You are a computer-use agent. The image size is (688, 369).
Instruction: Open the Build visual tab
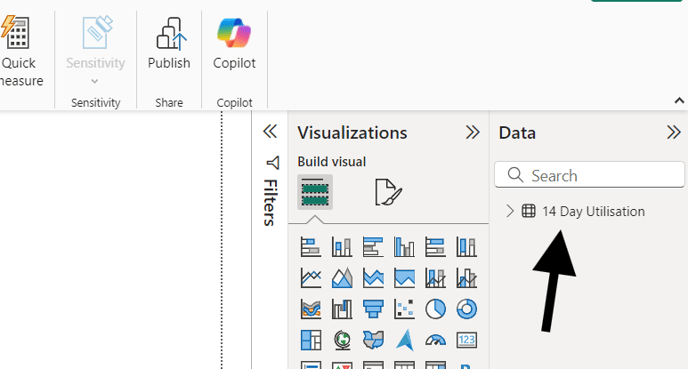coord(315,192)
